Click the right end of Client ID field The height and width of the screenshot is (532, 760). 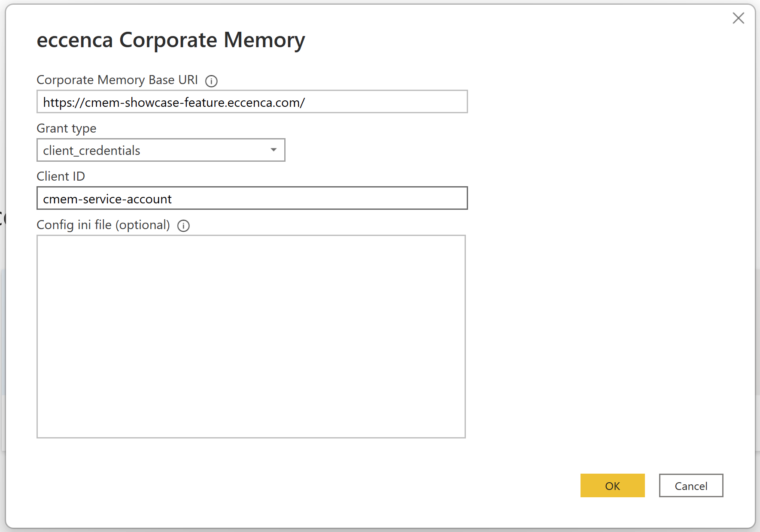[x=455, y=198]
